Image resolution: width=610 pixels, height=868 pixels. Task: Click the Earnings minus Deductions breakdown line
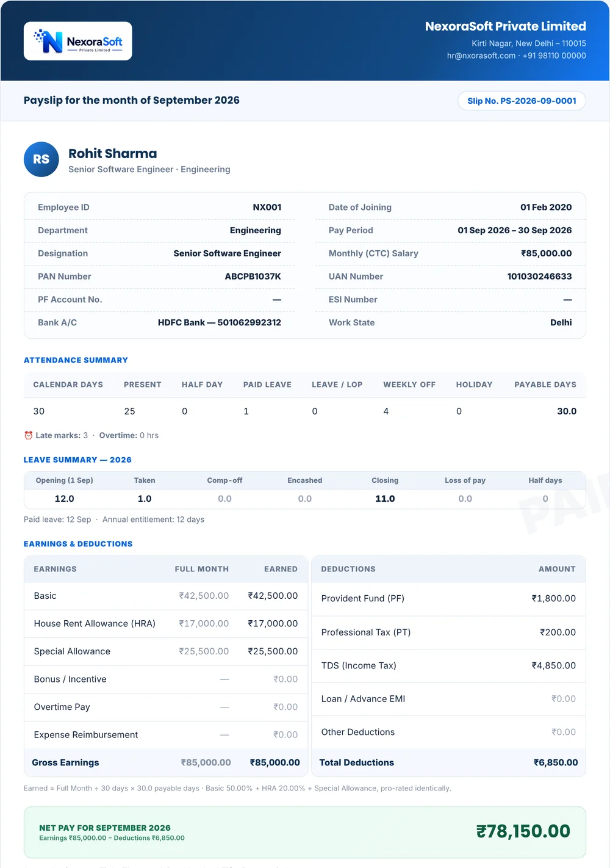112,838
